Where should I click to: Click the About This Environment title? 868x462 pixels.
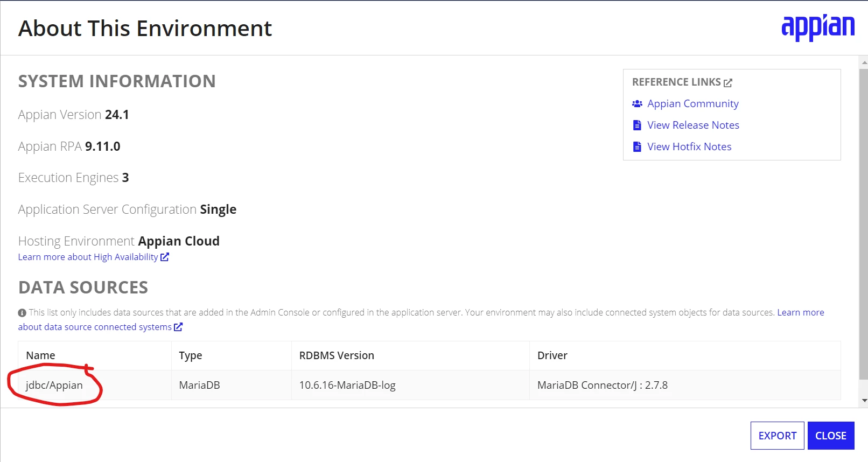145,28
